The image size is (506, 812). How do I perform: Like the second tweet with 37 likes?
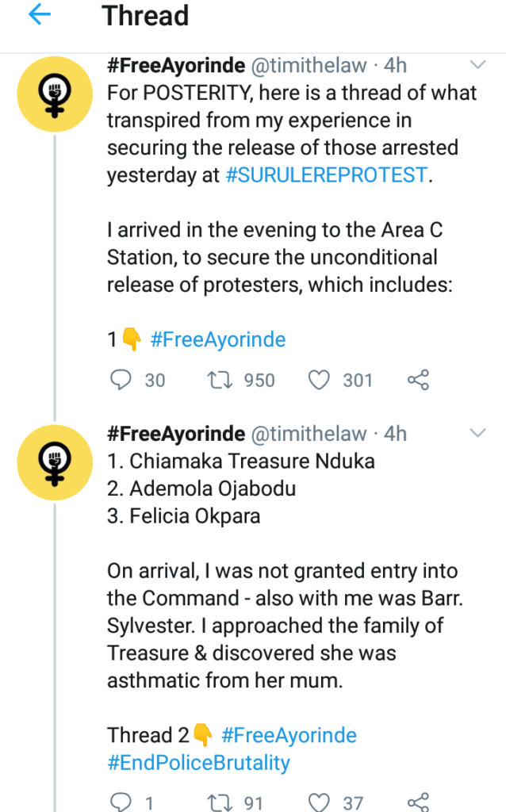[319, 802]
